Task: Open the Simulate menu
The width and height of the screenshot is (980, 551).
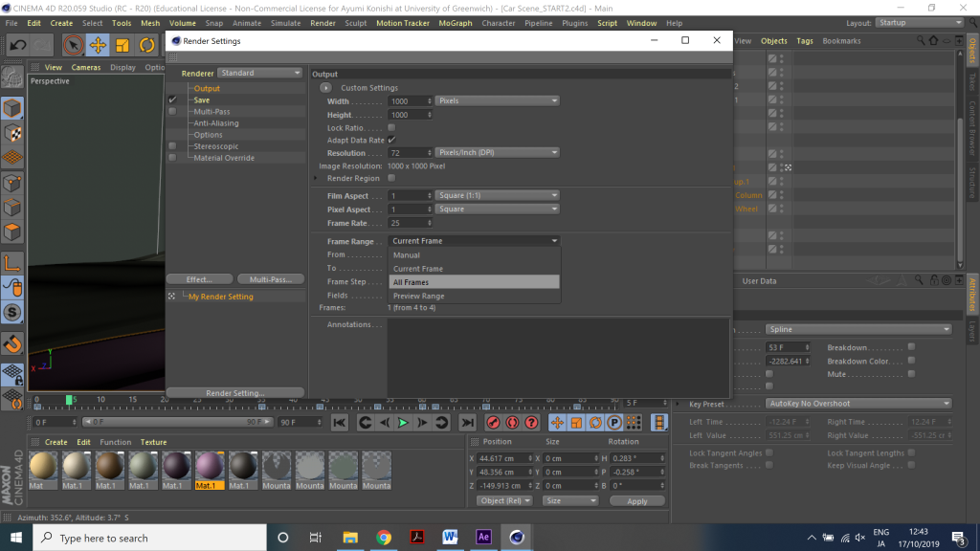Action: 285,23
